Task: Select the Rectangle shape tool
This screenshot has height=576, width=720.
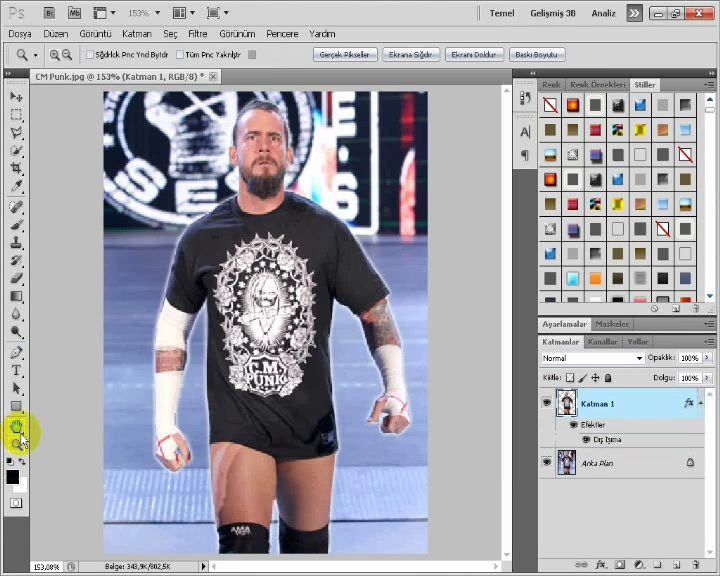Action: (x=16, y=406)
